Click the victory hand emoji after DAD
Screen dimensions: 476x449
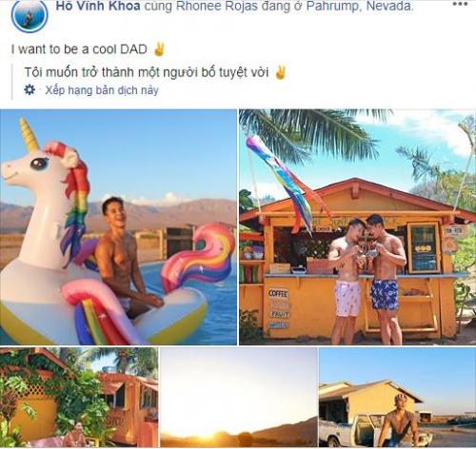pyautogui.click(x=159, y=49)
